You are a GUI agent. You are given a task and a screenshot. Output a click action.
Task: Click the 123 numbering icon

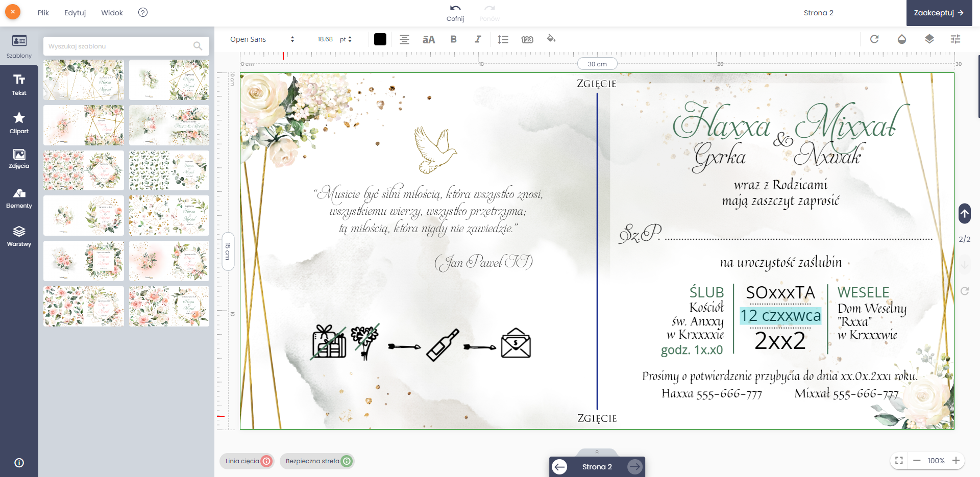tap(527, 39)
